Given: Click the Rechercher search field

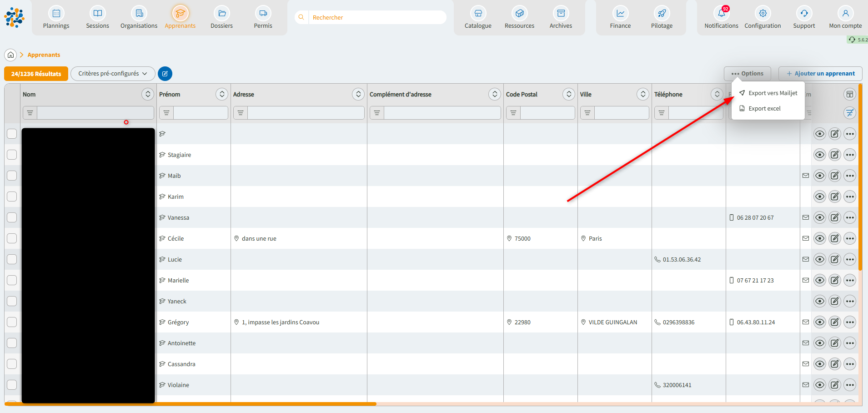Looking at the screenshot, I should [376, 17].
